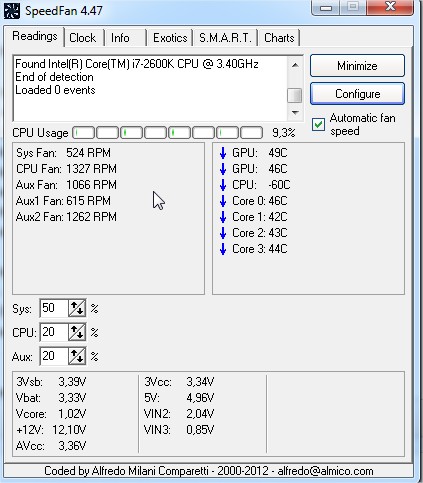This screenshot has width=423, height=483.
Task: Click the Minimize button
Action: pyautogui.click(x=357, y=66)
